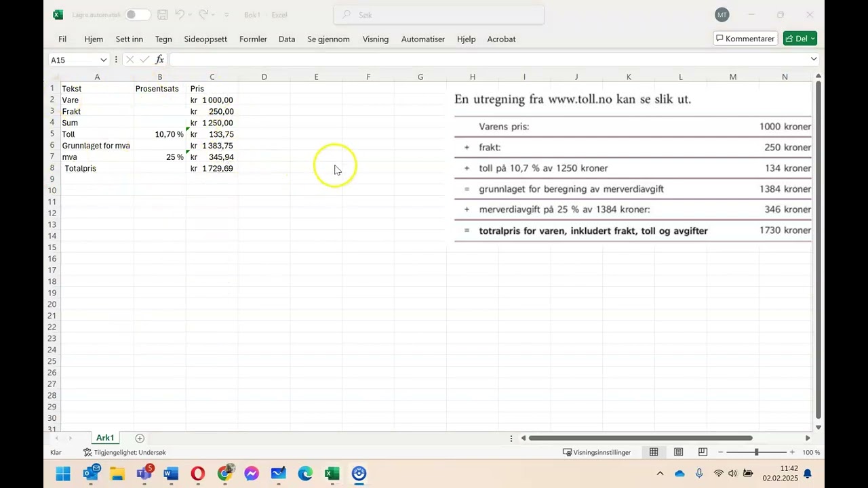Click the Save disk icon
Viewport: 868px width, 488px height.
[x=162, y=14]
